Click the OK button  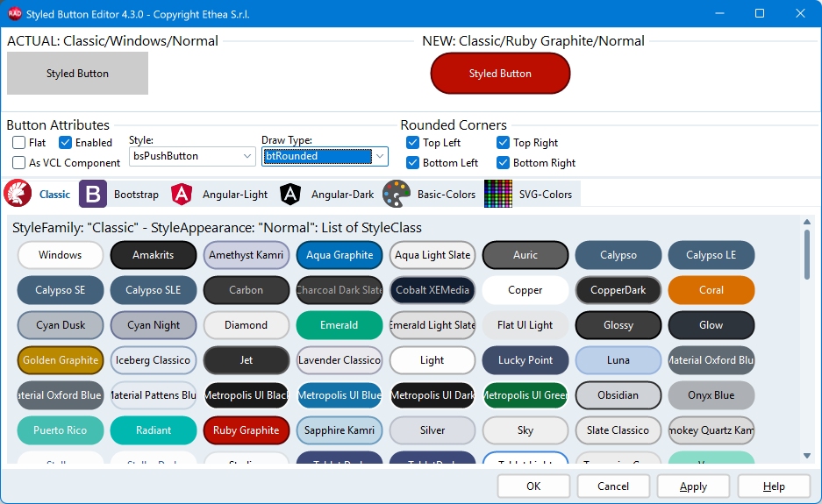click(533, 486)
